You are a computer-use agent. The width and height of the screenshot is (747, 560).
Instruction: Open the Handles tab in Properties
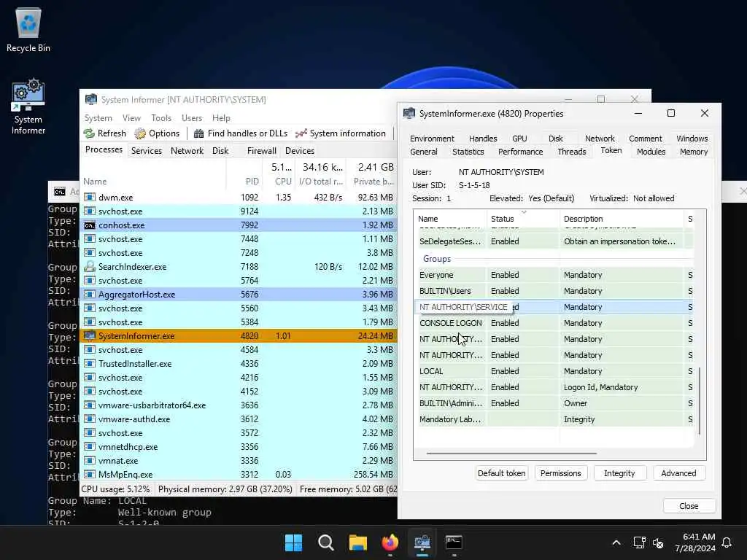[x=483, y=139]
